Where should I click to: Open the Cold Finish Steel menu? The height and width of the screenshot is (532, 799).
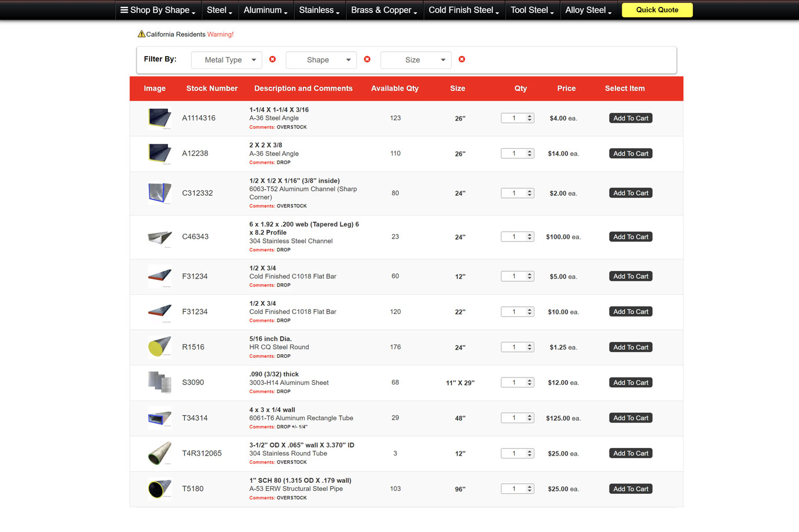coord(464,10)
